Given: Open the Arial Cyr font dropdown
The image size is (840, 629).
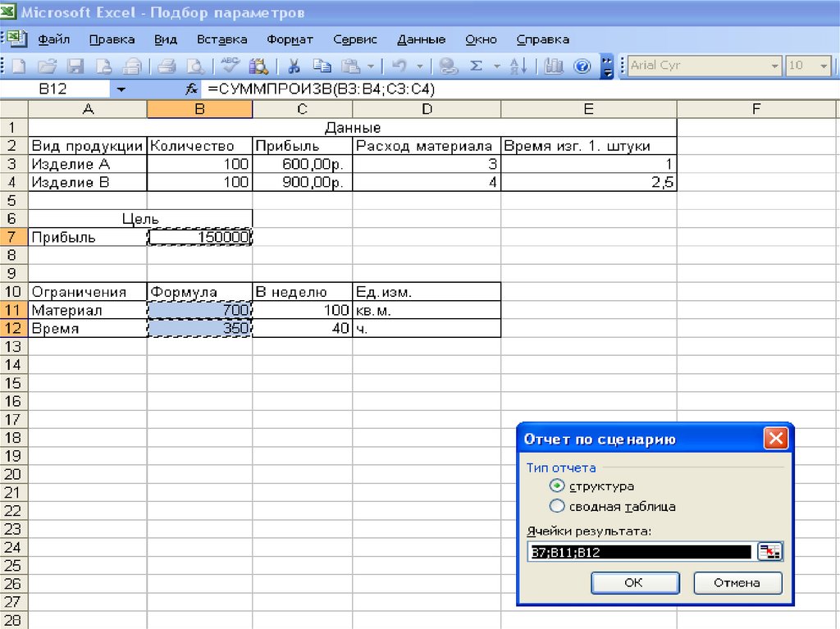Looking at the screenshot, I should [x=774, y=66].
